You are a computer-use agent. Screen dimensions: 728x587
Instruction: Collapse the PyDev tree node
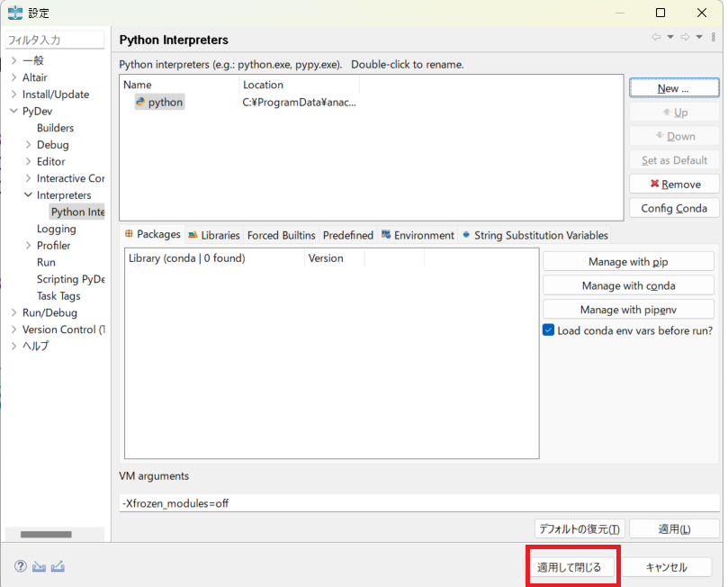13,111
